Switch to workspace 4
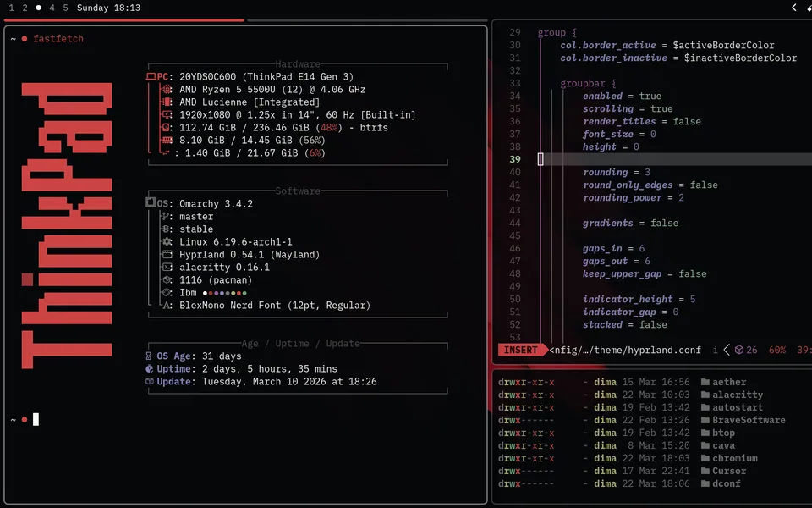Viewport: 812px width, 508px height. click(52, 8)
